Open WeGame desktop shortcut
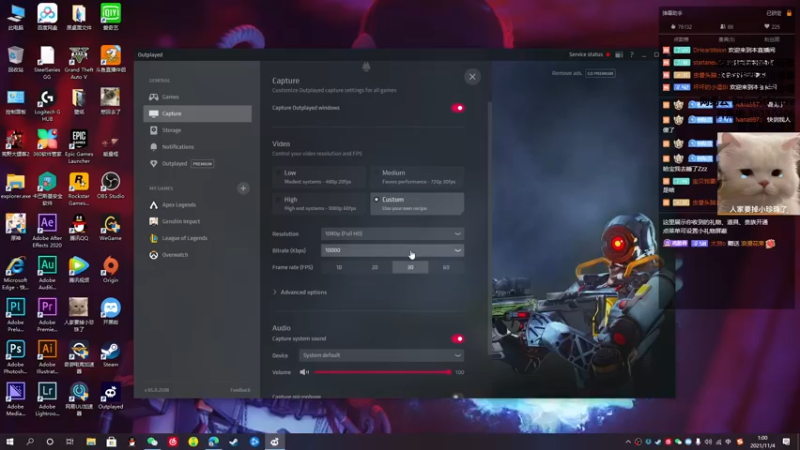 [x=110, y=228]
